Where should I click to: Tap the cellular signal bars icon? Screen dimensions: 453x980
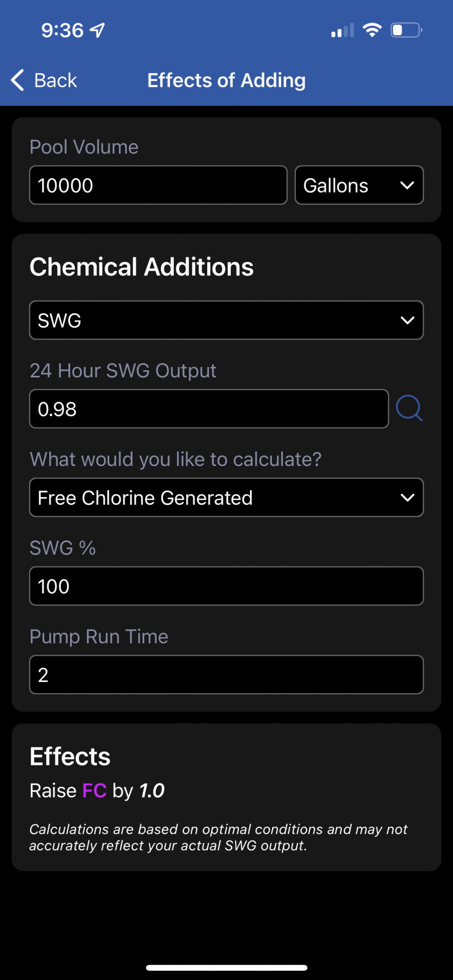[342, 31]
